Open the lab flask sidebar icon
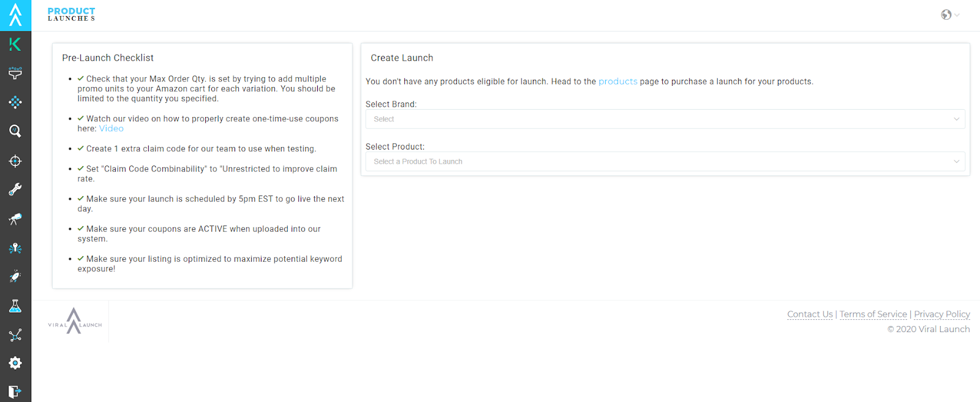The width and height of the screenshot is (980, 402). pyautogui.click(x=15, y=306)
